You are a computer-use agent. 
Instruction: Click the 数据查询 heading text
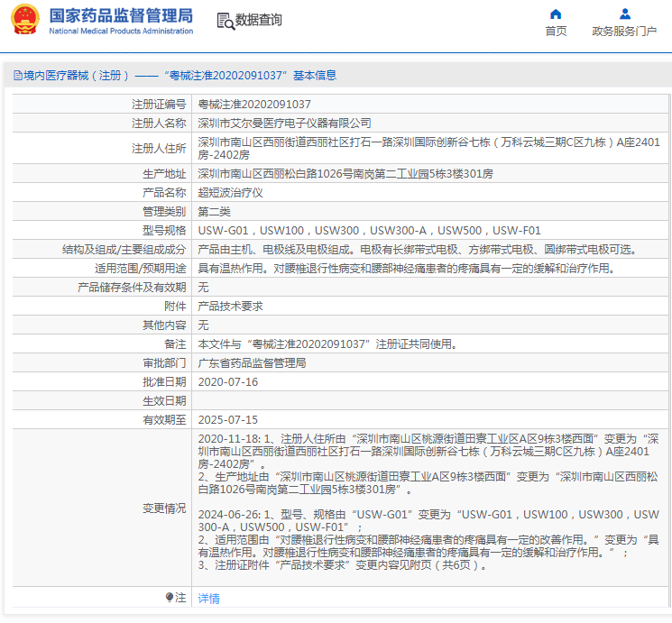point(258,20)
